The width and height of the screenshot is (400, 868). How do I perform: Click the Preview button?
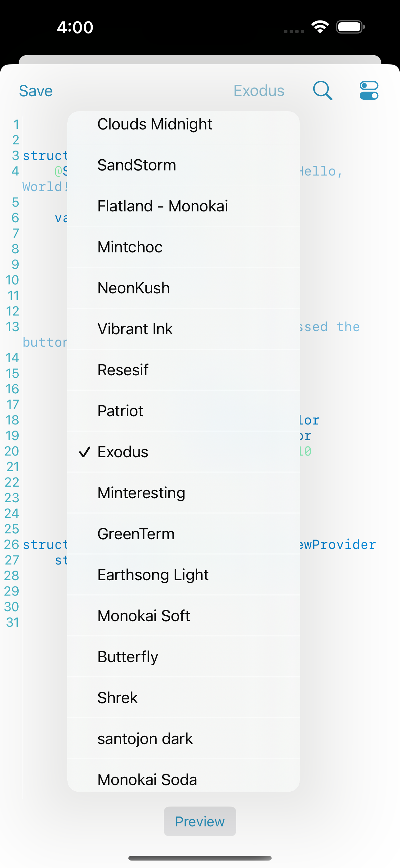coord(200,821)
